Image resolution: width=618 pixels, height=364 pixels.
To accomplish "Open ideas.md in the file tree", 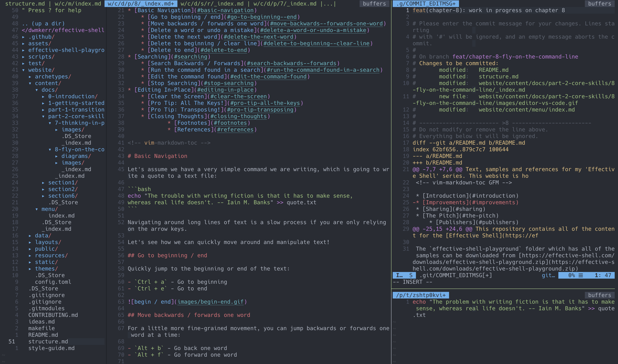I will pyautogui.click(x=41, y=321).
